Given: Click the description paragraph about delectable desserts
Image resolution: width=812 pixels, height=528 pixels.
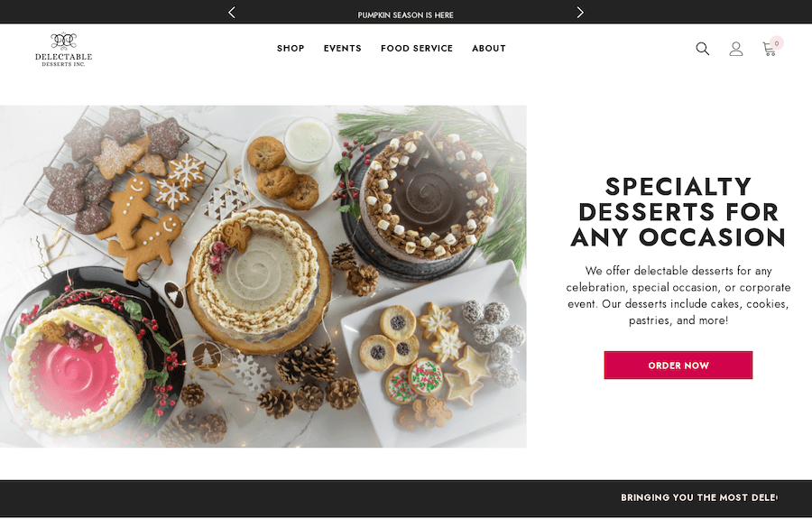Looking at the screenshot, I should pos(678,295).
